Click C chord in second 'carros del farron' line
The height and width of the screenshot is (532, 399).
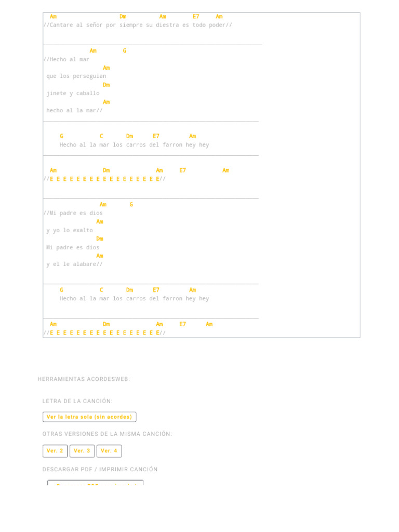(x=101, y=290)
